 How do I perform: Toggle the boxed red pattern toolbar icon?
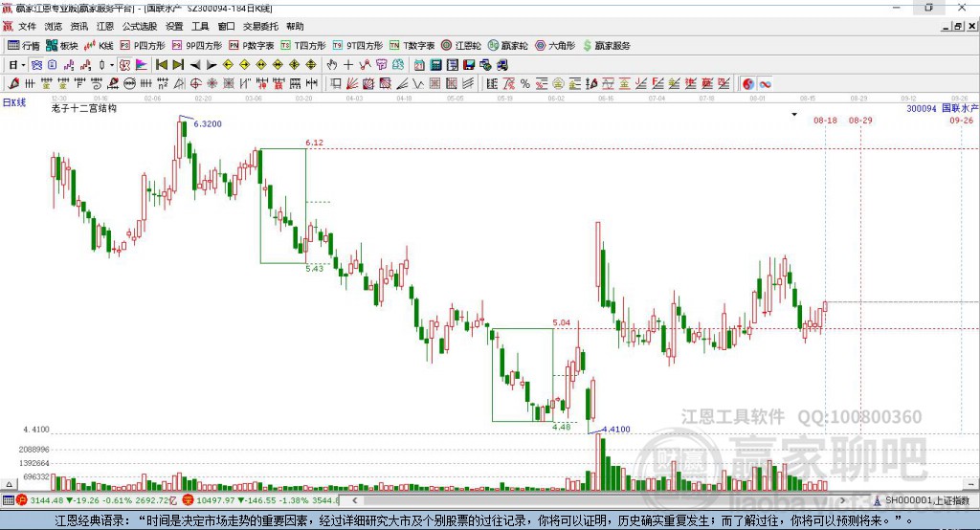(125, 65)
